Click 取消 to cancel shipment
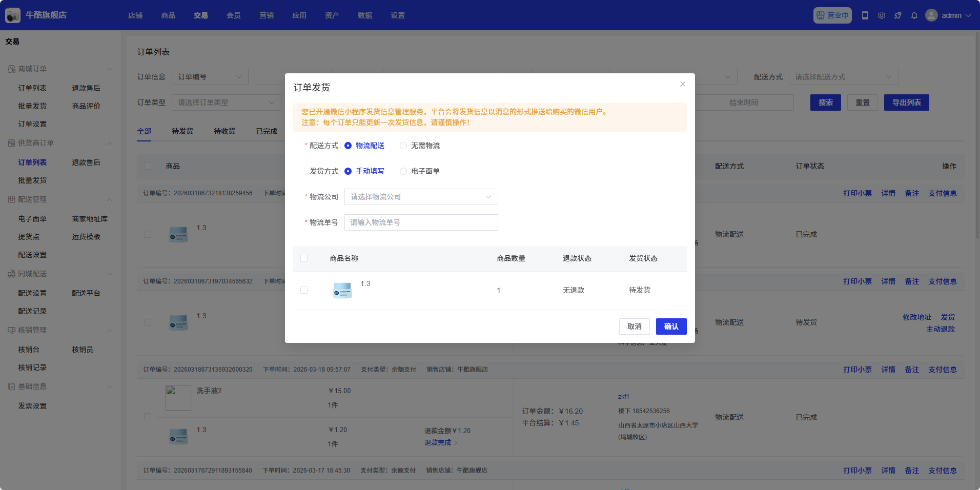The height and width of the screenshot is (490, 980). pos(634,326)
